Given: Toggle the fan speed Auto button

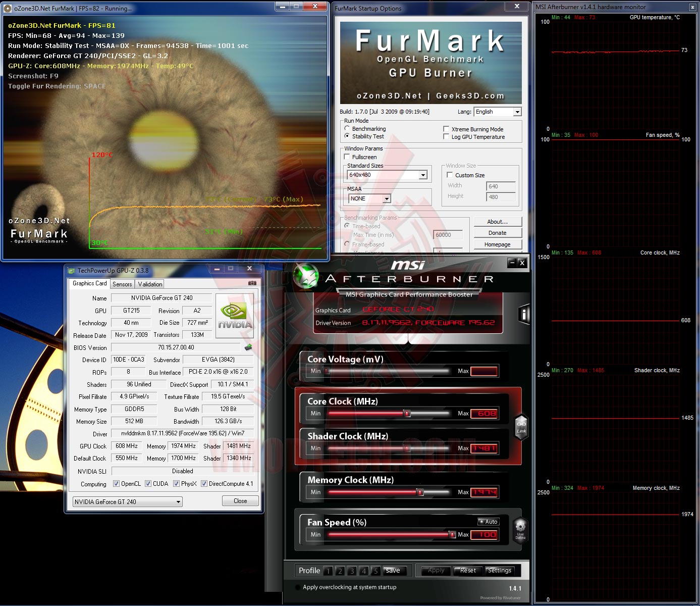Looking at the screenshot, I should pyautogui.click(x=489, y=522).
